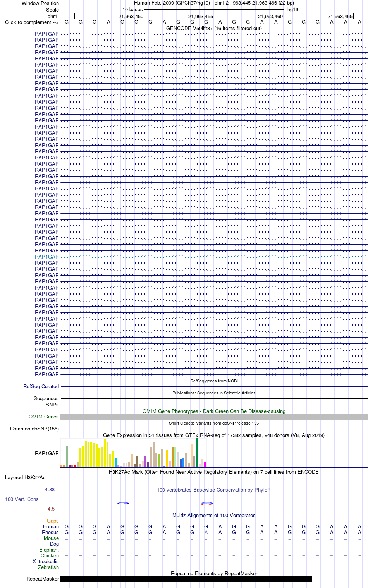Select the Mouse alignment row label
Image resolution: width=368 pixels, height=588 pixels.
coord(51,538)
